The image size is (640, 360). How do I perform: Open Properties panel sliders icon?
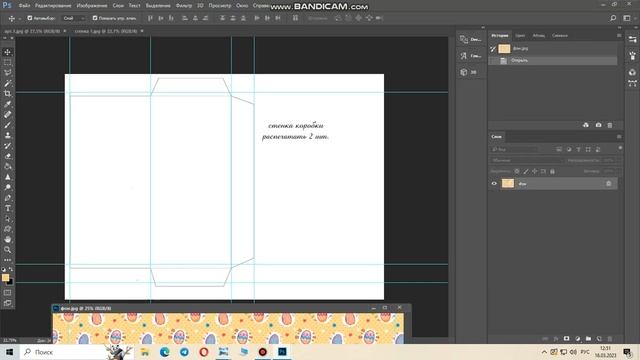click(x=632, y=39)
